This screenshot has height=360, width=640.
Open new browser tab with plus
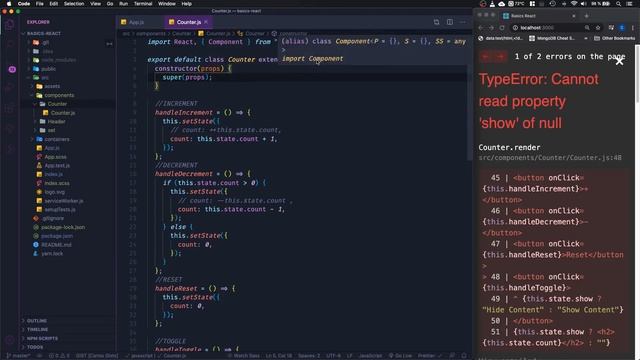click(x=587, y=16)
